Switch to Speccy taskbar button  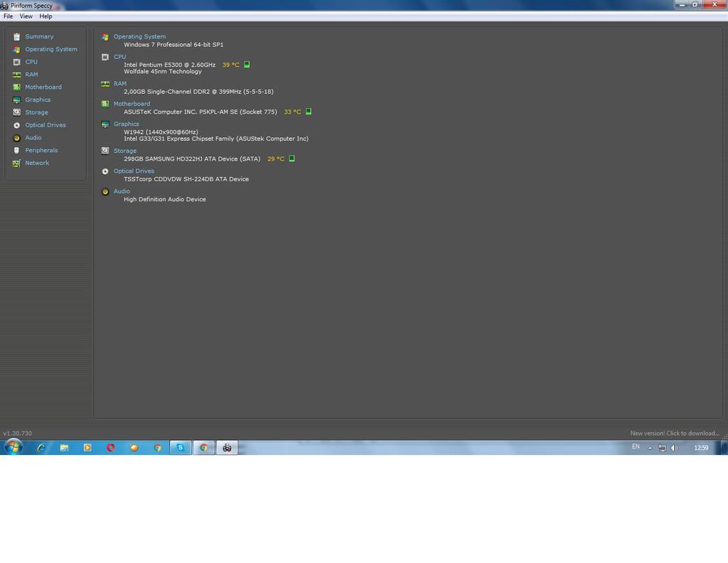tap(227, 447)
